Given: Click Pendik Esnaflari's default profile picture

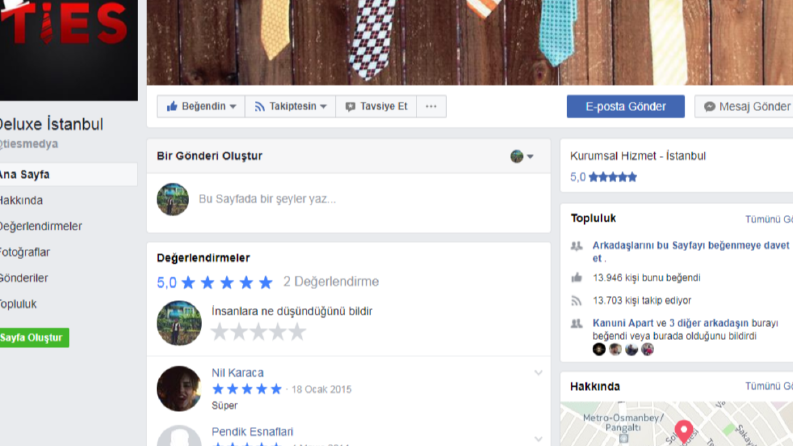Looking at the screenshot, I should [179, 436].
